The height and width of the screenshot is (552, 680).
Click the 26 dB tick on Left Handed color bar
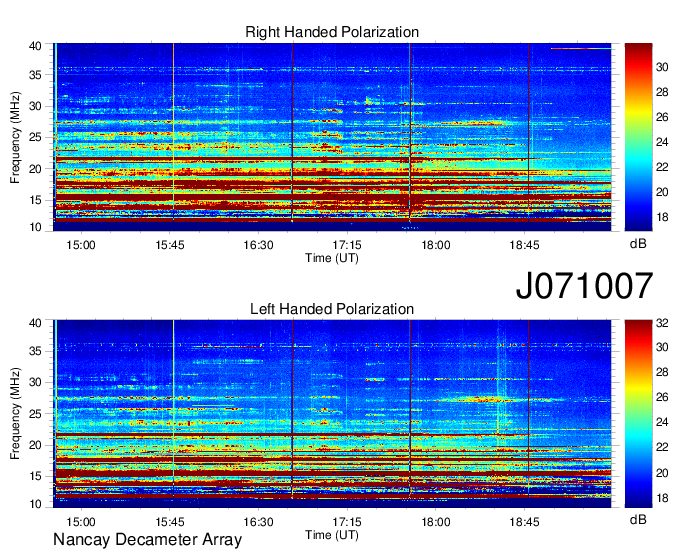pos(662,397)
